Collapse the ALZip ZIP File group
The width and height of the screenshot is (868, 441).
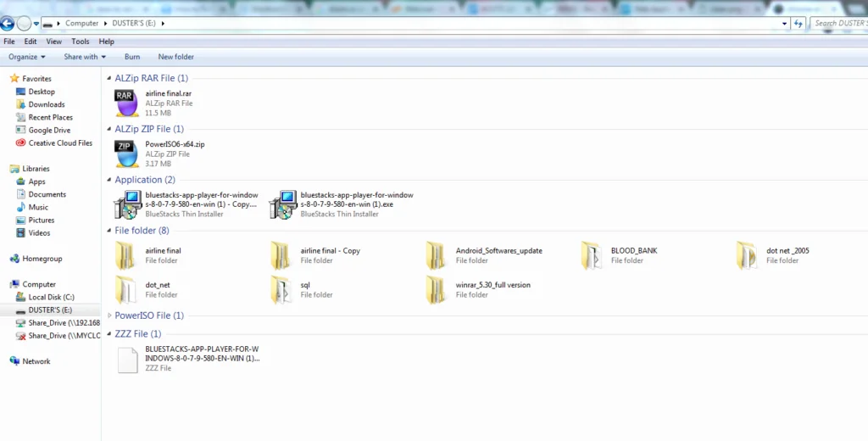[109, 129]
